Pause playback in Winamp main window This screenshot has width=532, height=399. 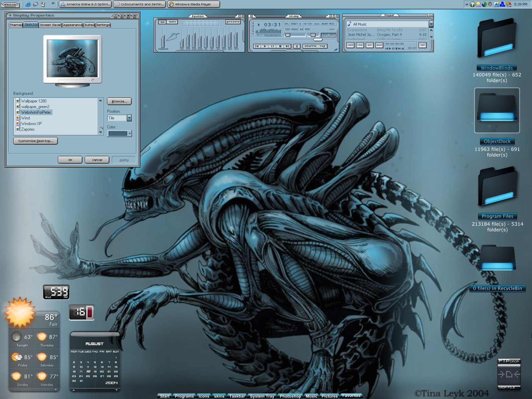[272, 46]
